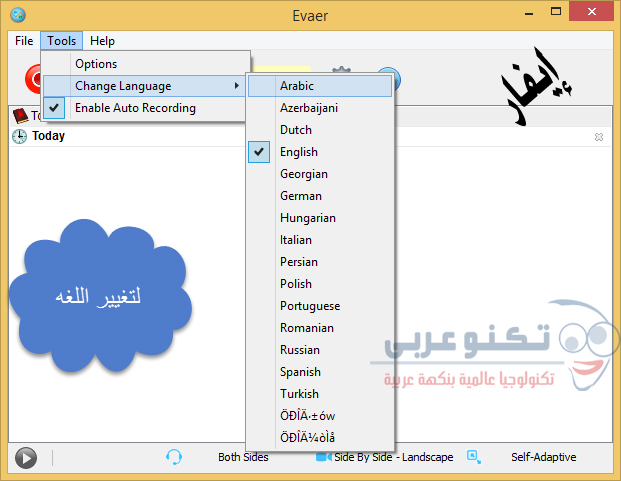Select the garbled language entry ending in 'ów'

(x=320, y=416)
